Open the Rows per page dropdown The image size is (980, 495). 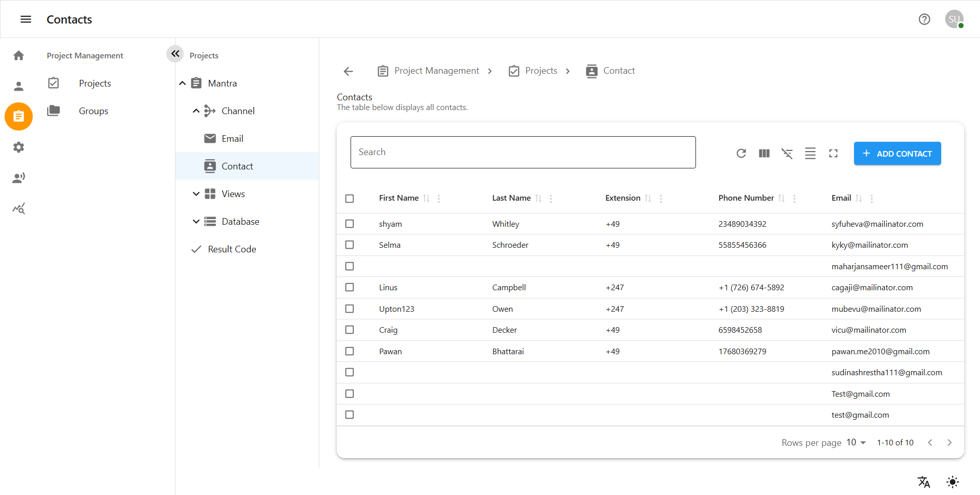855,442
